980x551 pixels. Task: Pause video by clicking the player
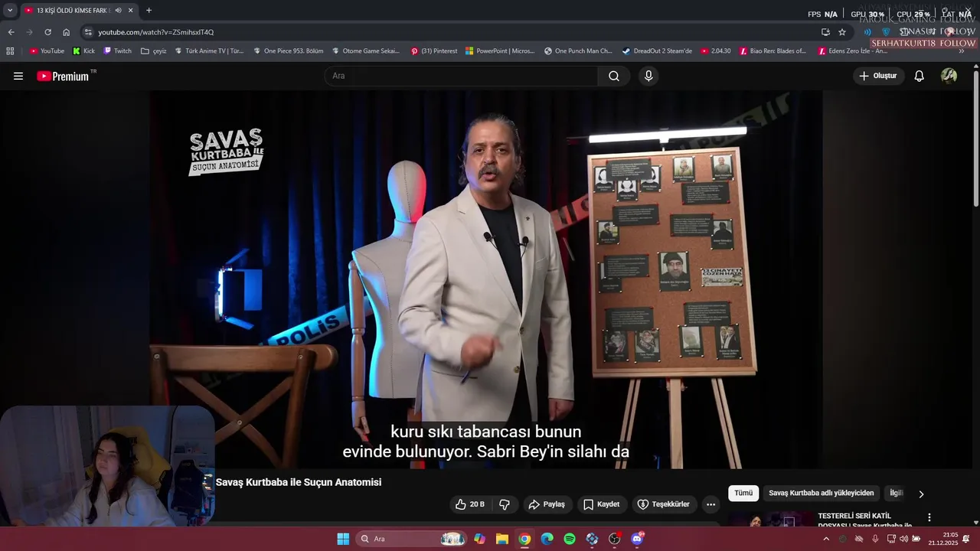(485, 279)
